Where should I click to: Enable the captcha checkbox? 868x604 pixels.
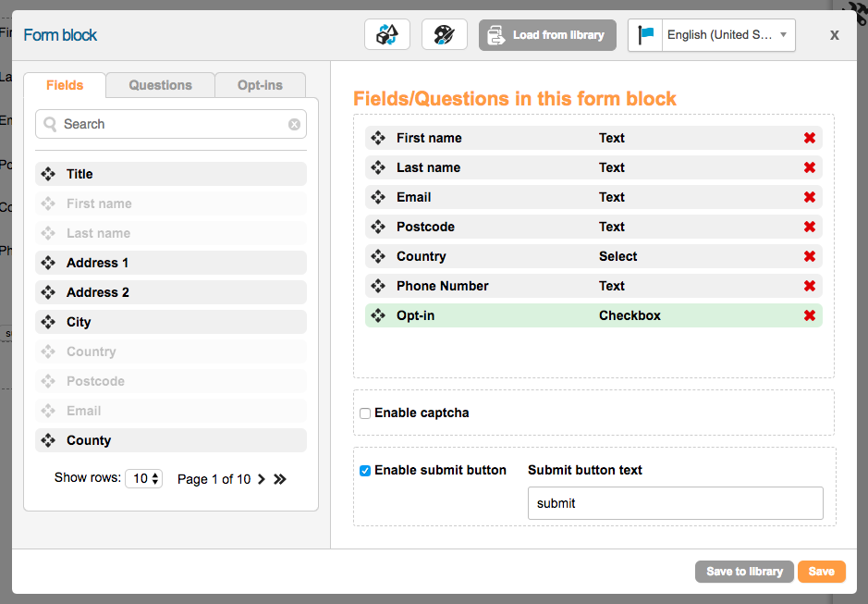click(x=365, y=413)
